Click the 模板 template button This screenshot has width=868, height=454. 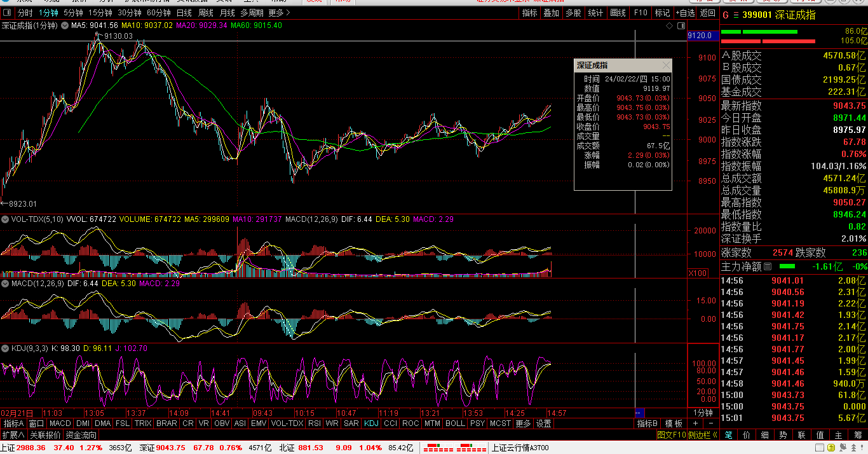point(674,423)
